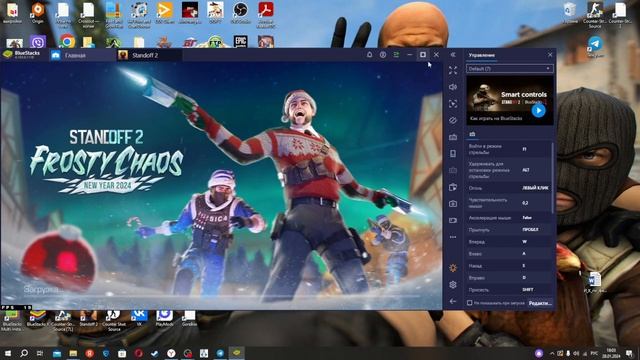Tick the don't-show-on-launch checkbox
Screen dimensions: 640x360
pos(469,303)
